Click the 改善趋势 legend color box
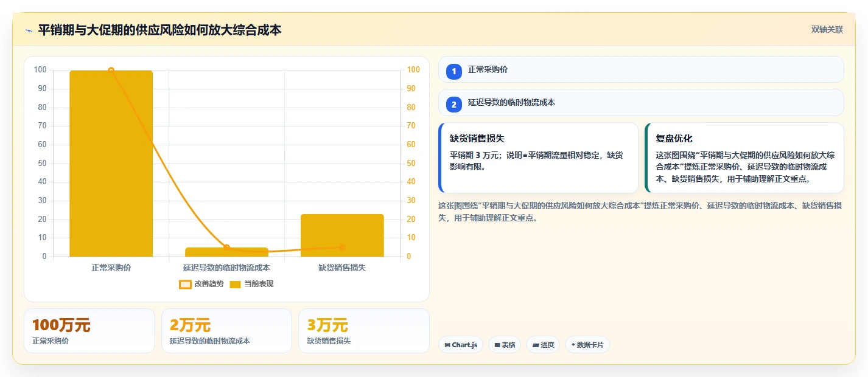The image size is (868, 377). [x=185, y=284]
